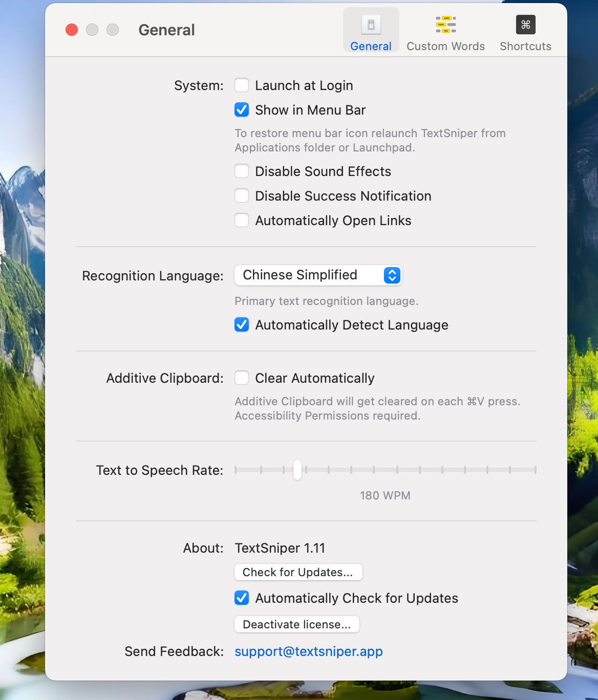598x700 pixels.
Task: Open the Recognition Language dropdown
Action: [318, 275]
